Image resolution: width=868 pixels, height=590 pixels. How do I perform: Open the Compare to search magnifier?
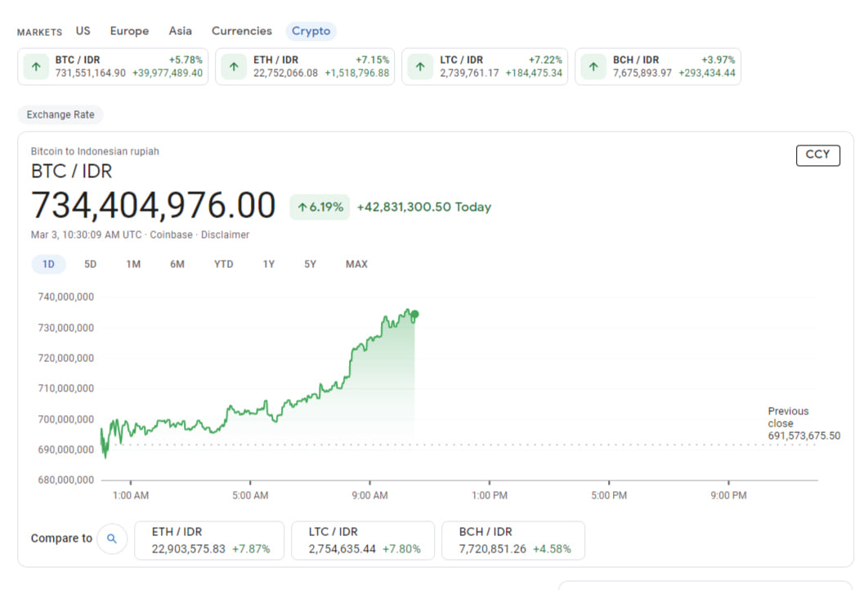point(112,539)
